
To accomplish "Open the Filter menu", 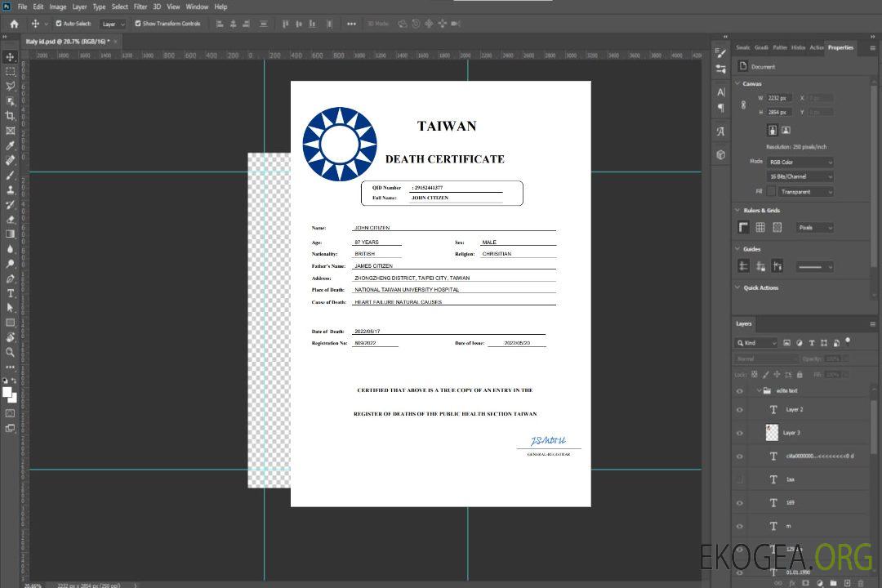I will [140, 7].
